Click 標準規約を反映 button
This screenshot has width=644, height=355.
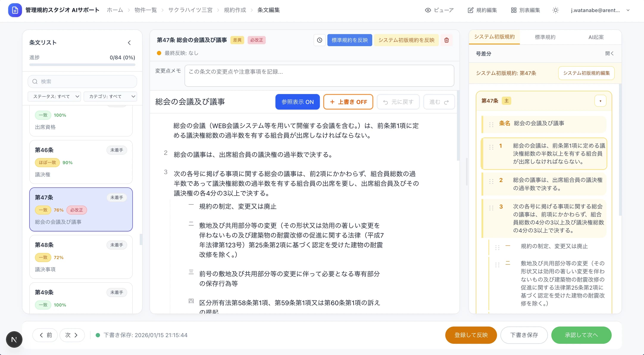click(350, 40)
